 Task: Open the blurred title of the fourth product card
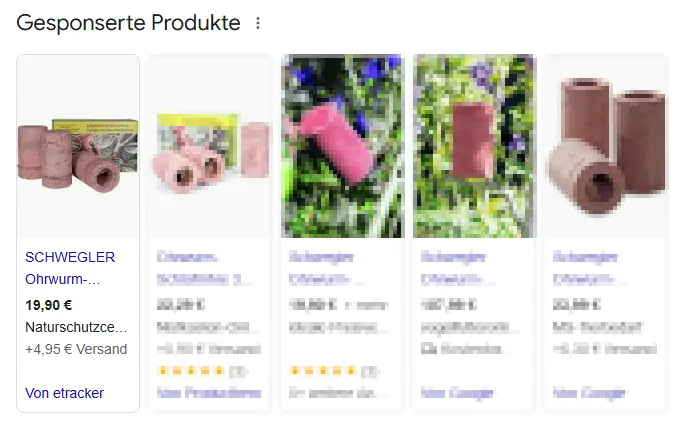(458, 268)
